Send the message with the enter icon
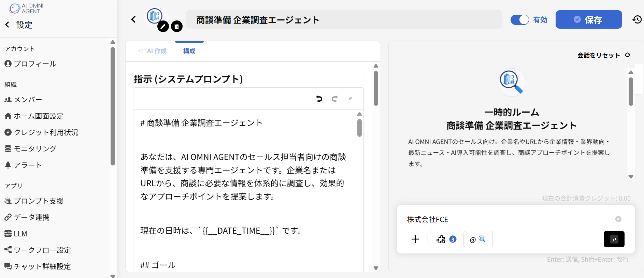The height and width of the screenshot is (278, 644). [614, 239]
